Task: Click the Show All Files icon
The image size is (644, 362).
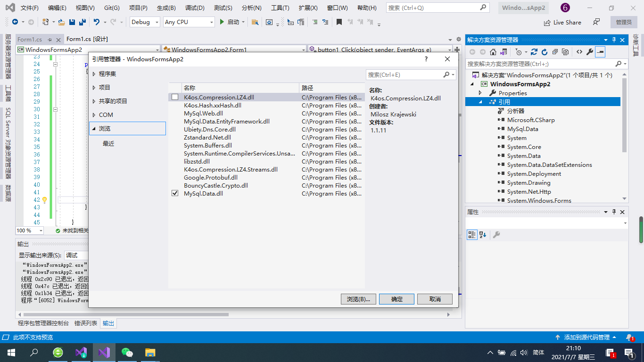Action: (565, 52)
